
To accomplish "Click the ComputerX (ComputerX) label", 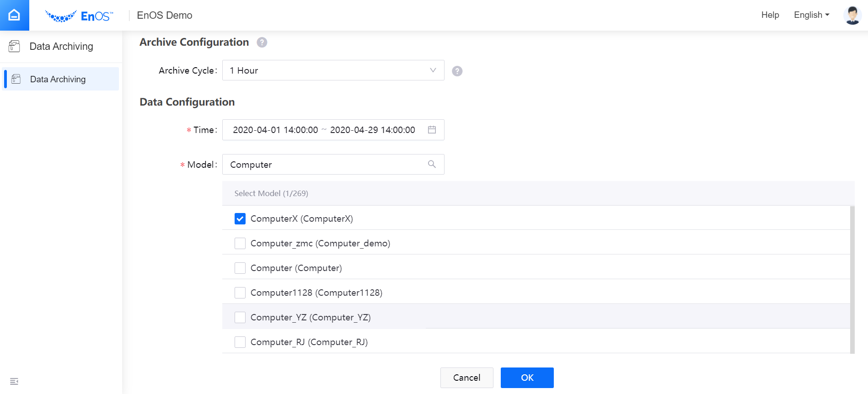I will [x=302, y=218].
